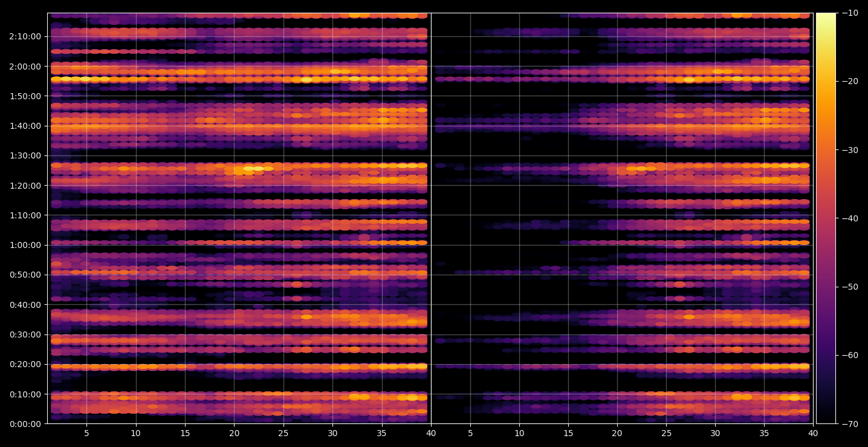Viewport: 868px width, 447px height.
Task: Select the 0:50:00 time label
Action: point(25,275)
